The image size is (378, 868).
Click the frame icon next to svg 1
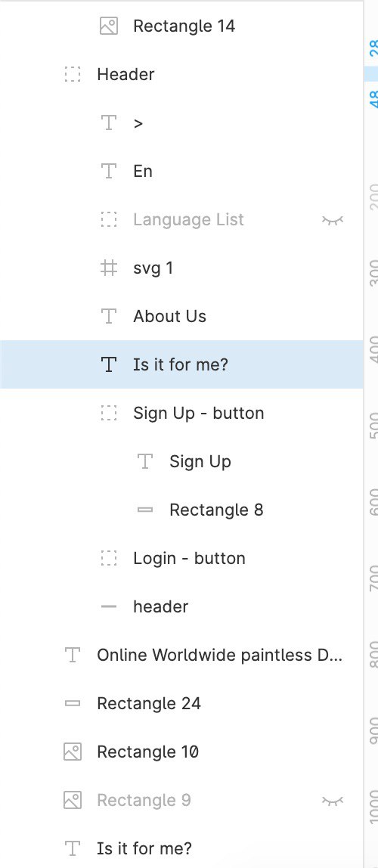[x=109, y=268]
